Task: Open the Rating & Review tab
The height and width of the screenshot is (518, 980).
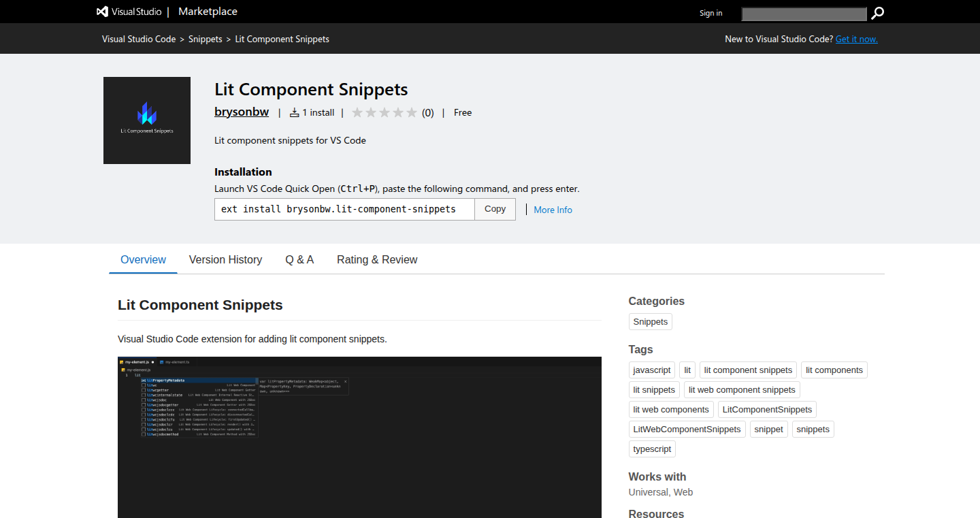Action: click(x=377, y=259)
